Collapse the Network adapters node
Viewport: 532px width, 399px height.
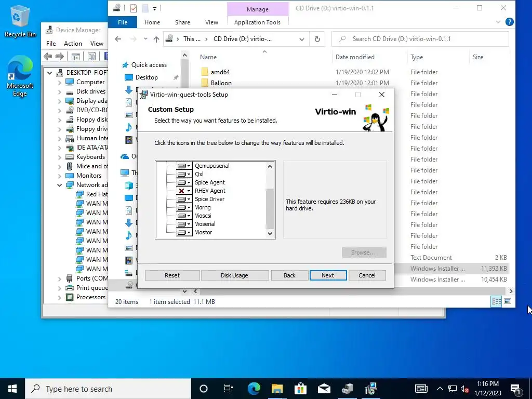coord(59,185)
